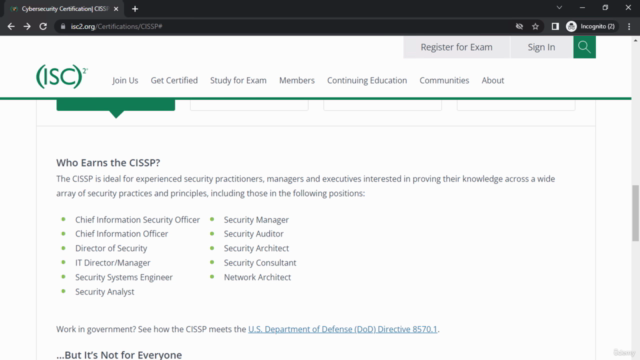Bookmark this page with the star icon
The width and height of the screenshot is (640, 360).
(x=536, y=27)
